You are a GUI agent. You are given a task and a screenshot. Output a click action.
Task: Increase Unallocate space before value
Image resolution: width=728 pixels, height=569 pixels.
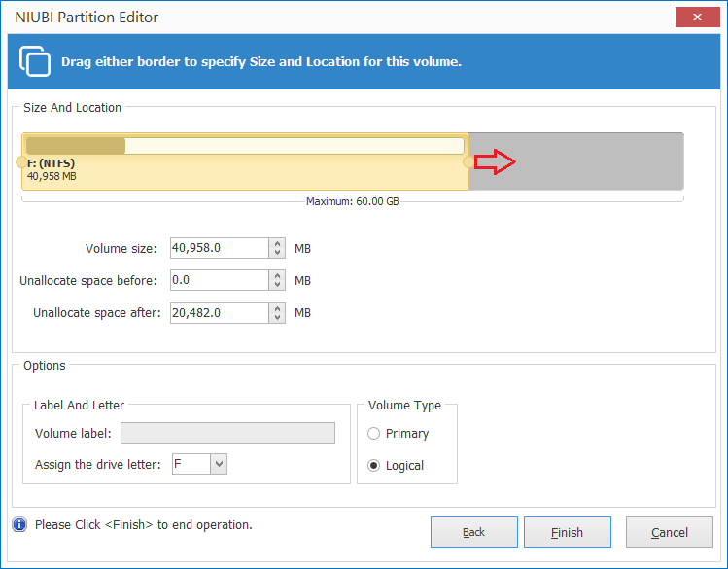[277, 275]
